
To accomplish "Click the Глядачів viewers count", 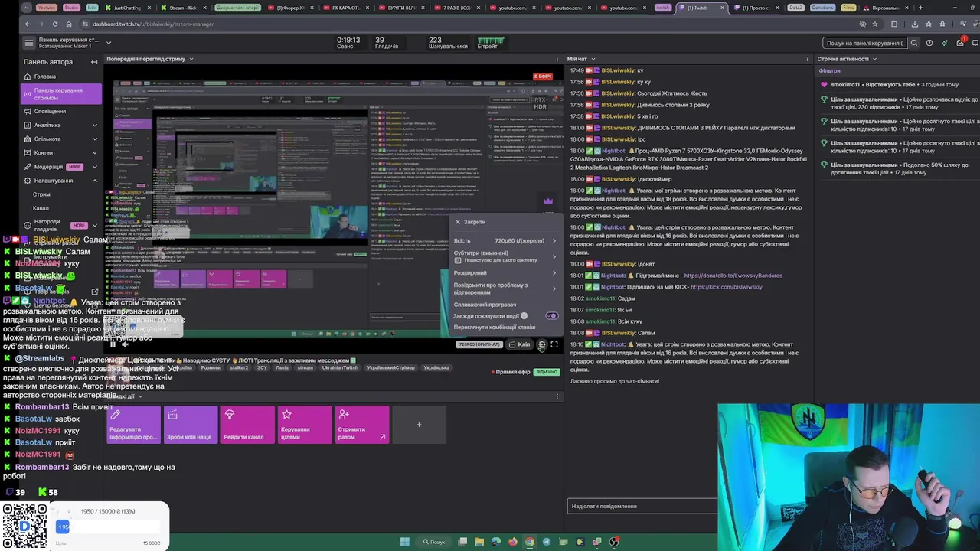I will pos(387,43).
